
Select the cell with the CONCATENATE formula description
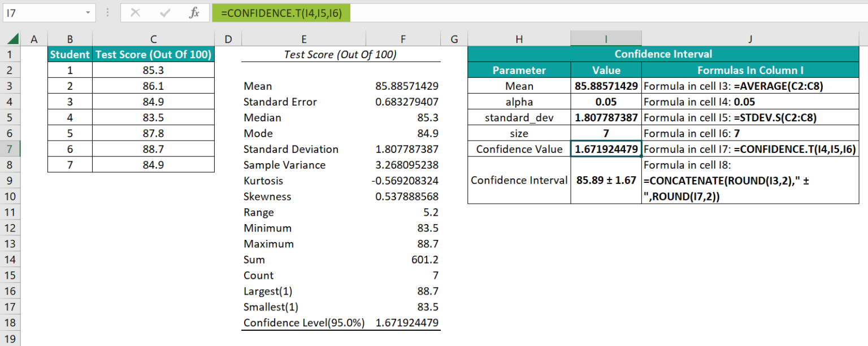(750, 181)
